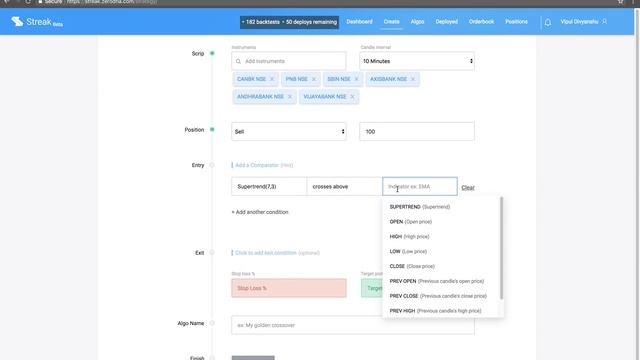Open the Candle interval dropdown
Image resolution: width=640 pixels, height=360 pixels.
(417, 61)
